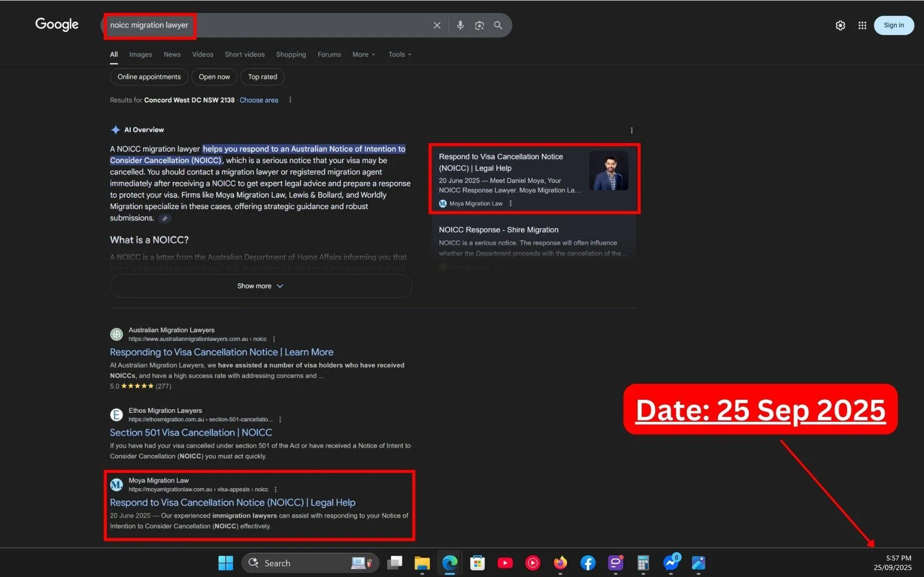Click the Sign in button
924x577 pixels.
coord(893,25)
